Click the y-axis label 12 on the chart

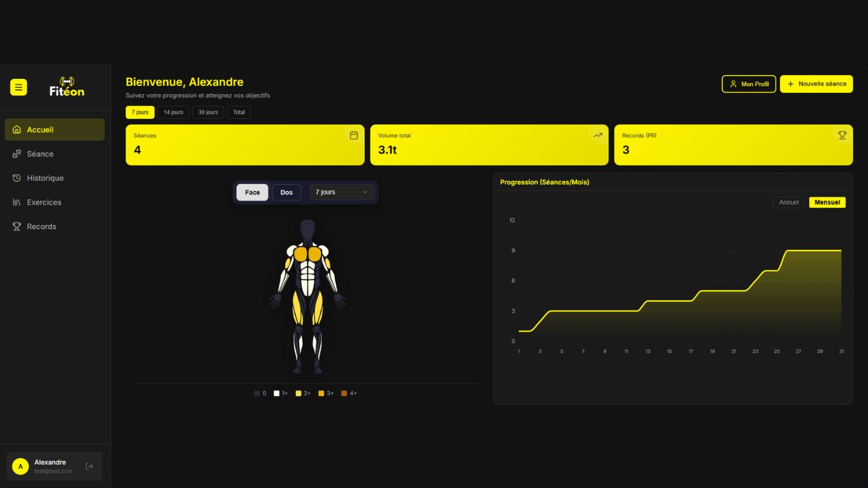pos(512,221)
